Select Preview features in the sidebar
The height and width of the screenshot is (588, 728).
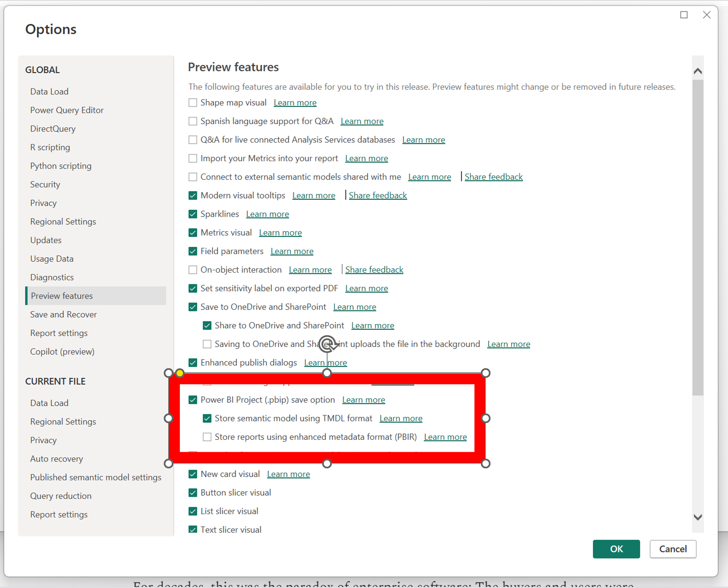coord(96,296)
